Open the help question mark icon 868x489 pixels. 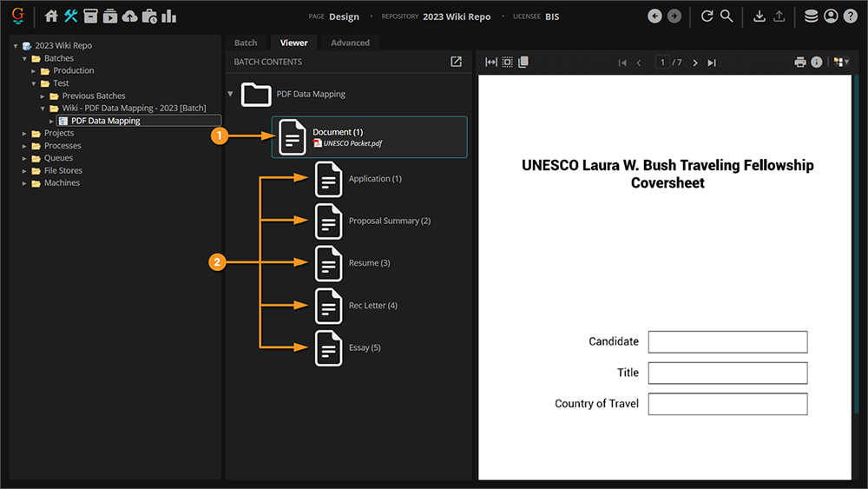coord(851,17)
